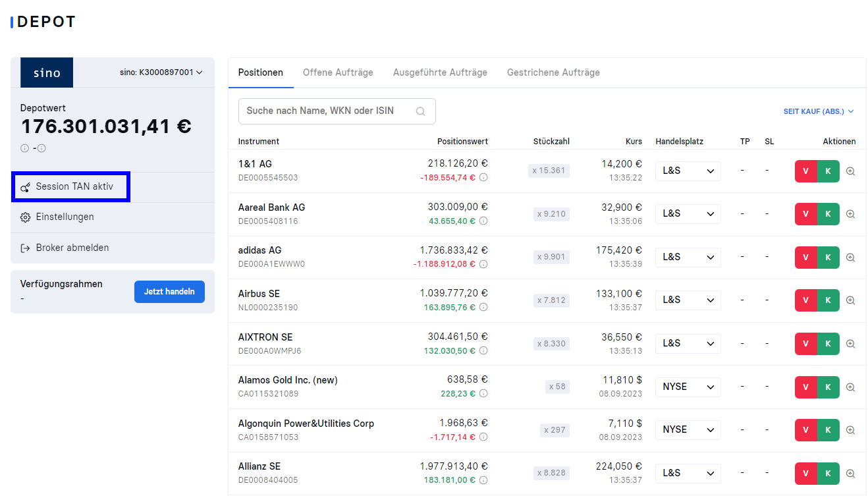868x496 pixels.
Task: Click the Positionswert column header
Action: pos(462,142)
